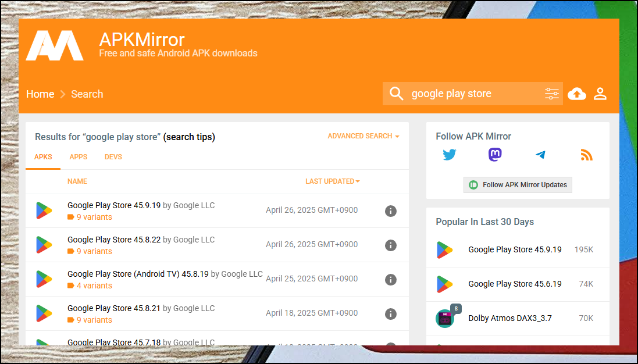638x364 pixels.
Task: Click Play Store 45.8.22 app icon in results
Action: (x=44, y=245)
